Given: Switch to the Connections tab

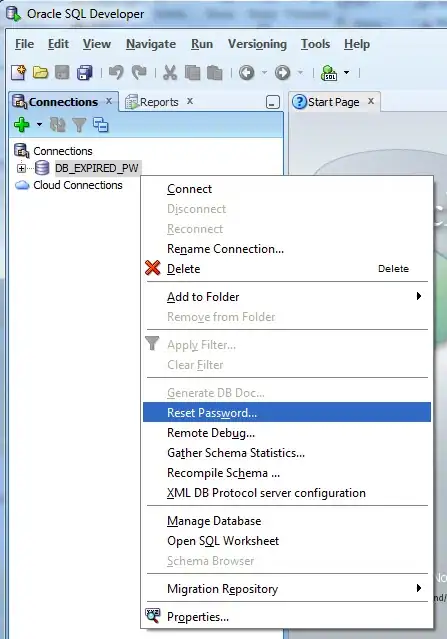Looking at the screenshot, I should coord(63,102).
